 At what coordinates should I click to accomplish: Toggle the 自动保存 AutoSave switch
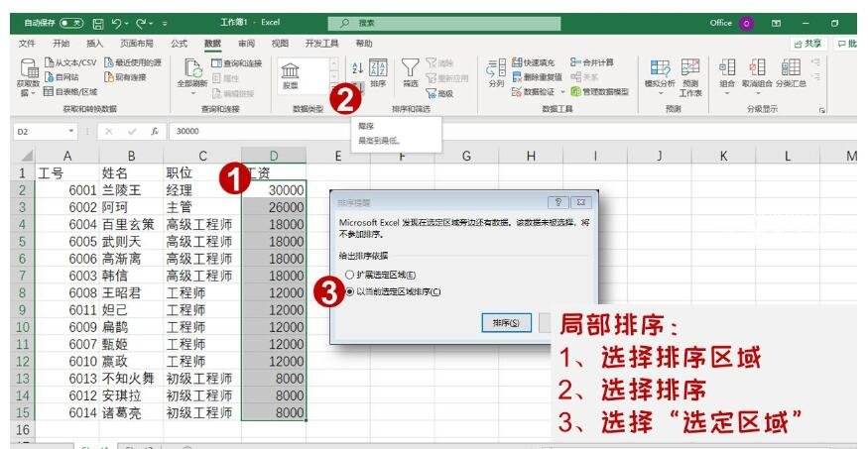coord(71,23)
